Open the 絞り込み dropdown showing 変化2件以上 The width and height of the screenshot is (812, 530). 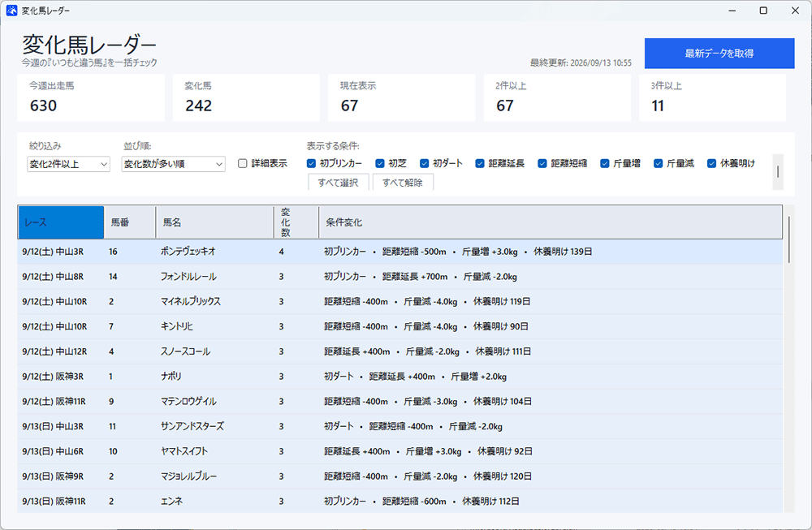(68, 164)
